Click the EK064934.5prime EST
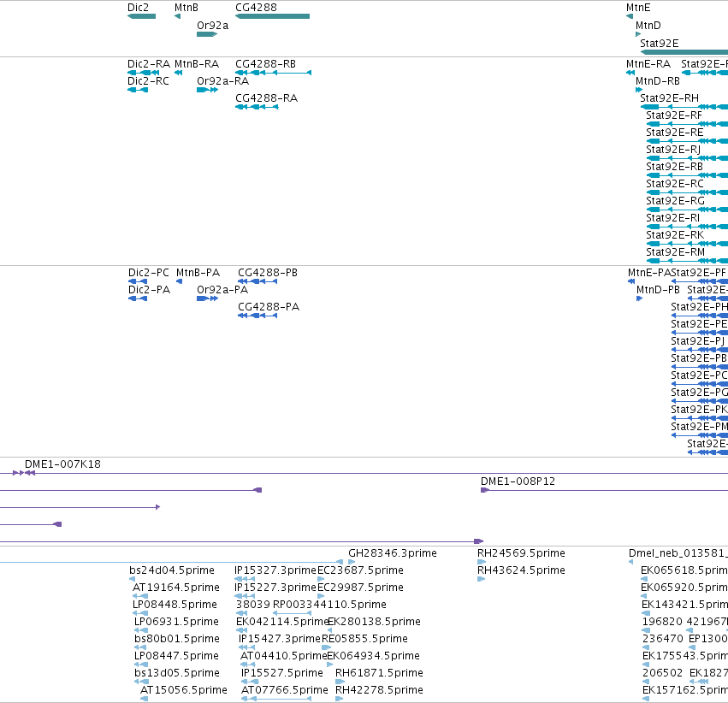The height and width of the screenshot is (703, 728). pyautogui.click(x=330, y=665)
